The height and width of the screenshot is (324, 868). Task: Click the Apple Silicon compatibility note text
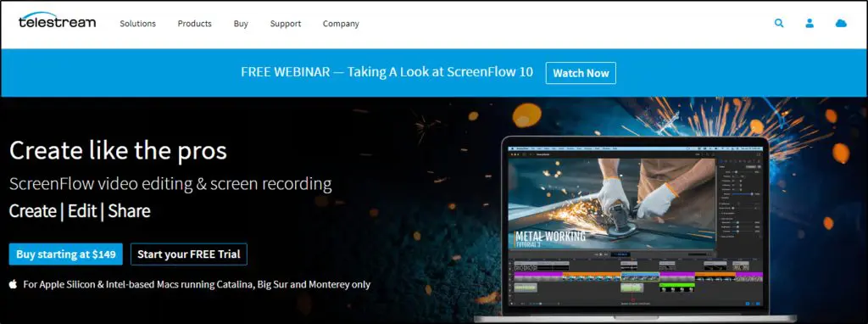197,285
